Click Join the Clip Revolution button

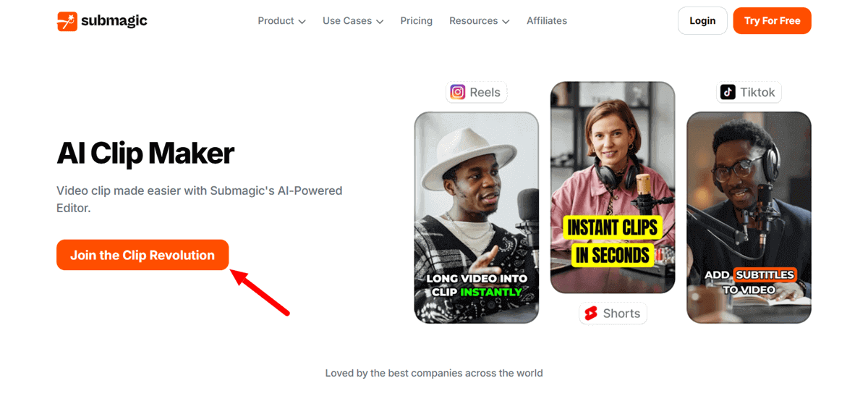click(x=142, y=255)
